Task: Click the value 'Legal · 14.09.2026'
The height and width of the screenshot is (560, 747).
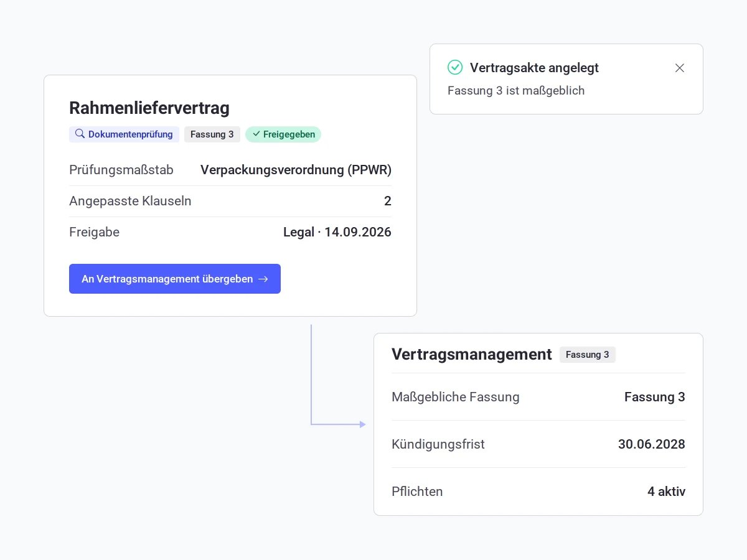Action: click(x=337, y=232)
